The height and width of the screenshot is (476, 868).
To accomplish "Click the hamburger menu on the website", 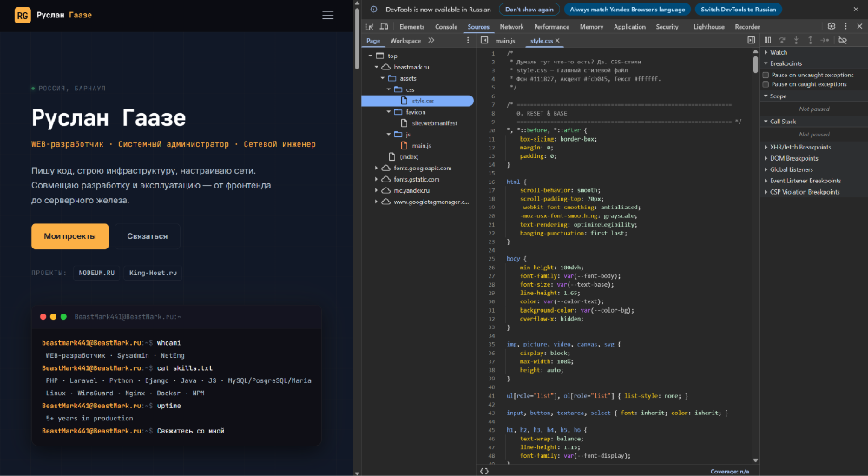I will 328,16.
